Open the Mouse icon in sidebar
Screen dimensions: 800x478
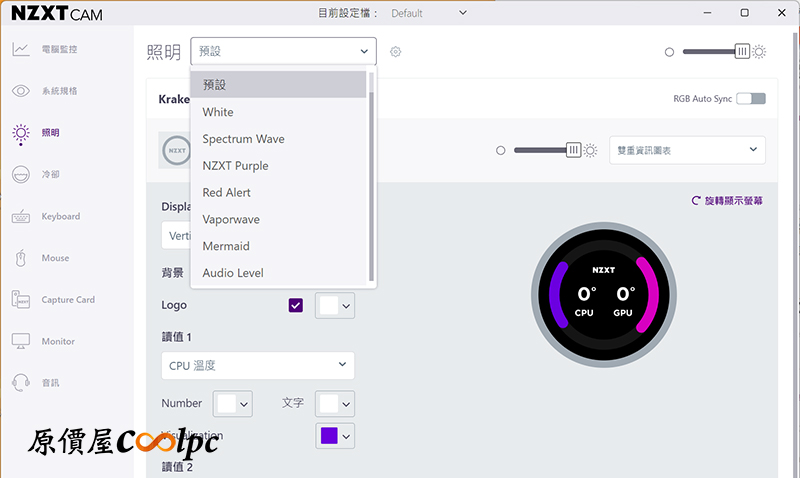coord(21,258)
